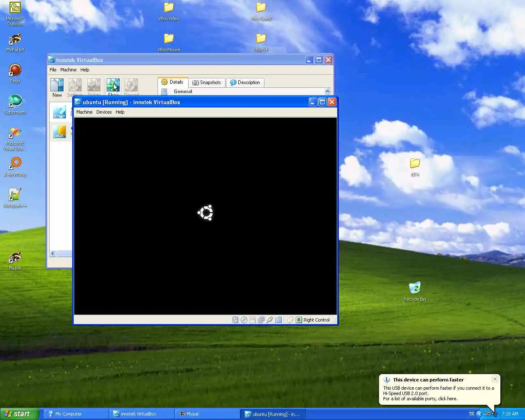Open the Notepad++ desktop shortcut
Viewport: 525px width, 420px height.
[15, 199]
